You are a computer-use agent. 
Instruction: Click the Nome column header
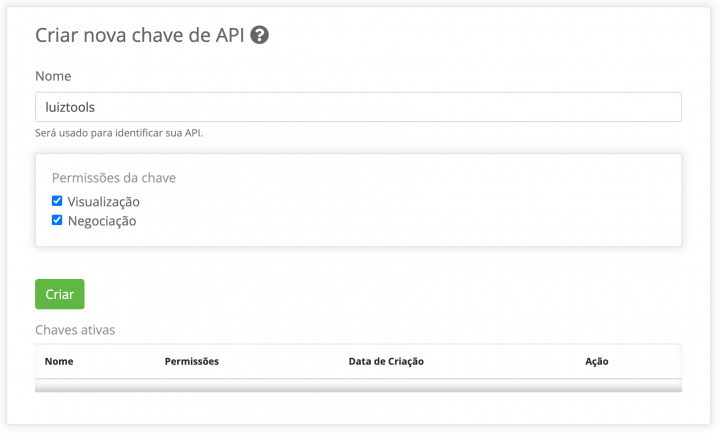[x=59, y=362]
